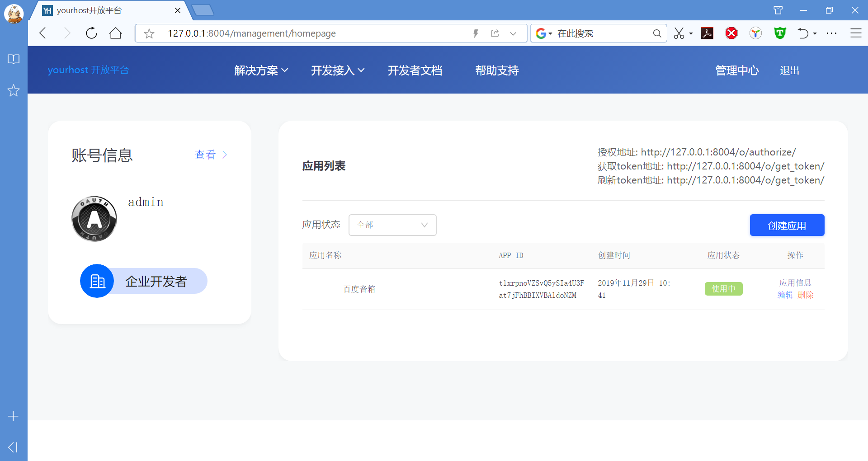Click the 企业开发者 badge
This screenshot has height=461, width=868.
pos(144,281)
